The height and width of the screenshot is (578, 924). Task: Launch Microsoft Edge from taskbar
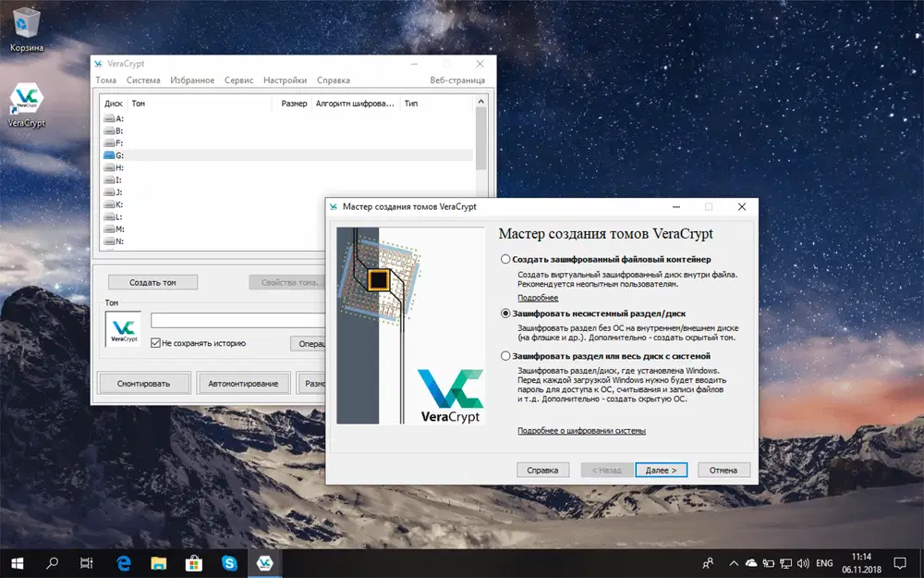point(123,563)
